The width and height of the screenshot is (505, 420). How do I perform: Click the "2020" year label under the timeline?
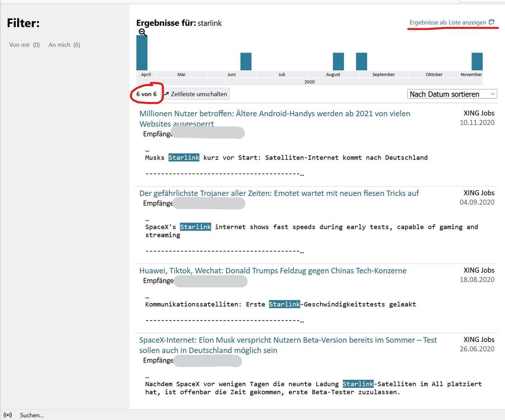pos(309,82)
